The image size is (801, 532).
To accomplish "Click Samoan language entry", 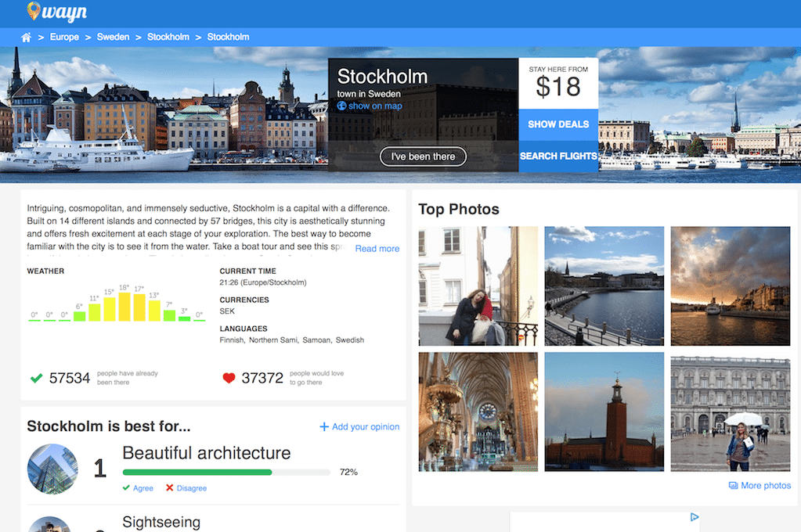I will (x=317, y=340).
